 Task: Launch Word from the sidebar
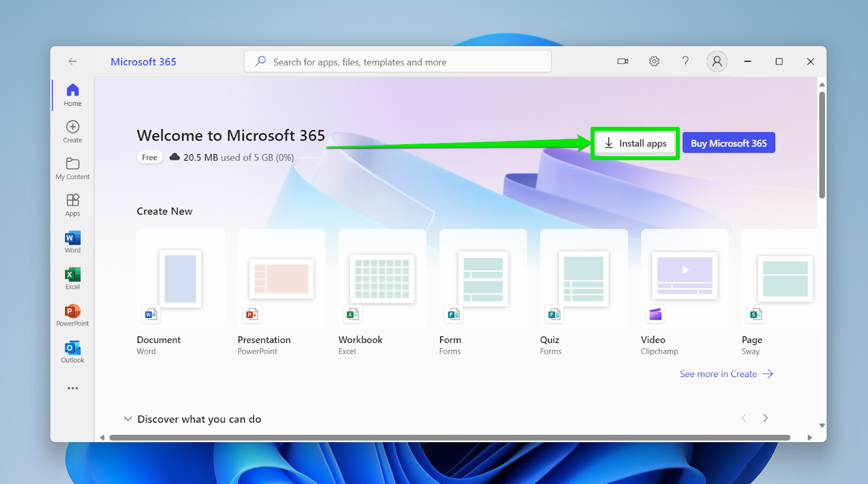tap(73, 242)
